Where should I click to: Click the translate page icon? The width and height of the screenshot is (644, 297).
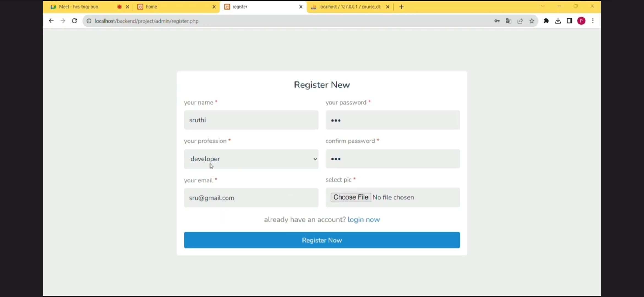click(508, 21)
